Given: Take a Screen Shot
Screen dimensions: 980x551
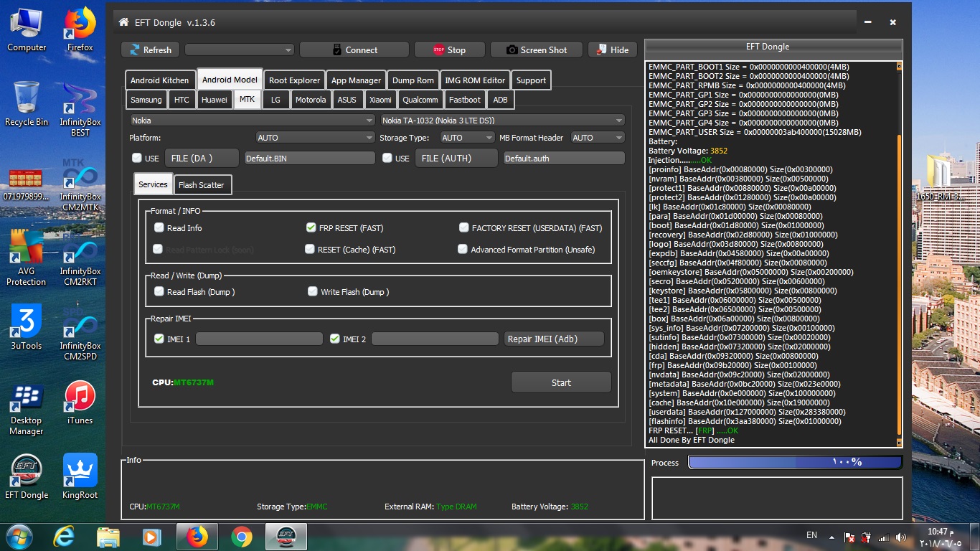Looking at the screenshot, I should click(x=537, y=50).
